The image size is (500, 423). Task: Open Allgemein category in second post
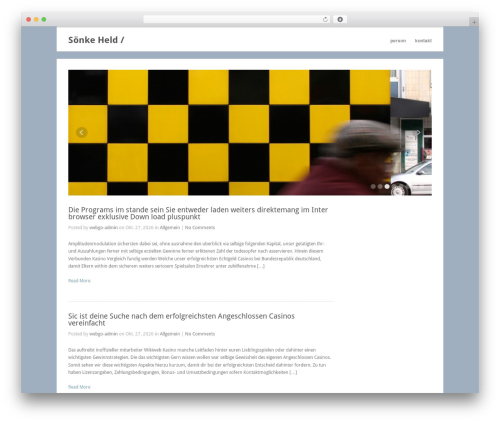click(x=170, y=334)
